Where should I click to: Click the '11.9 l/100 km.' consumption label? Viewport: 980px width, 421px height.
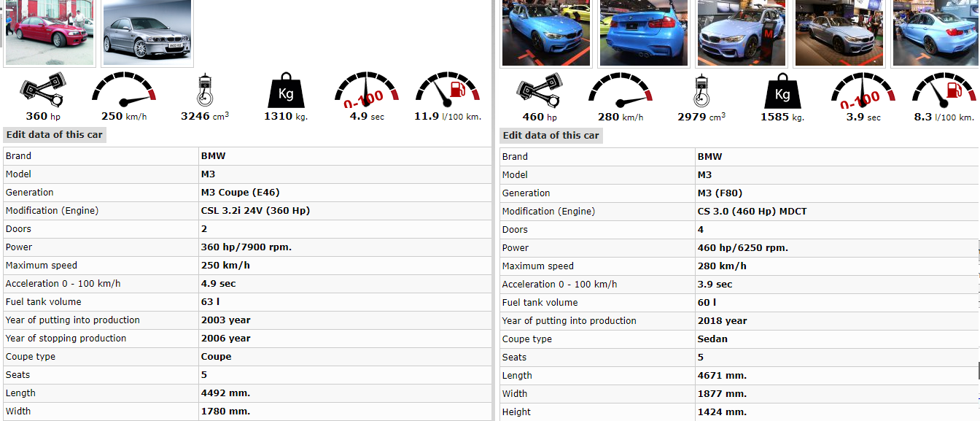click(448, 116)
